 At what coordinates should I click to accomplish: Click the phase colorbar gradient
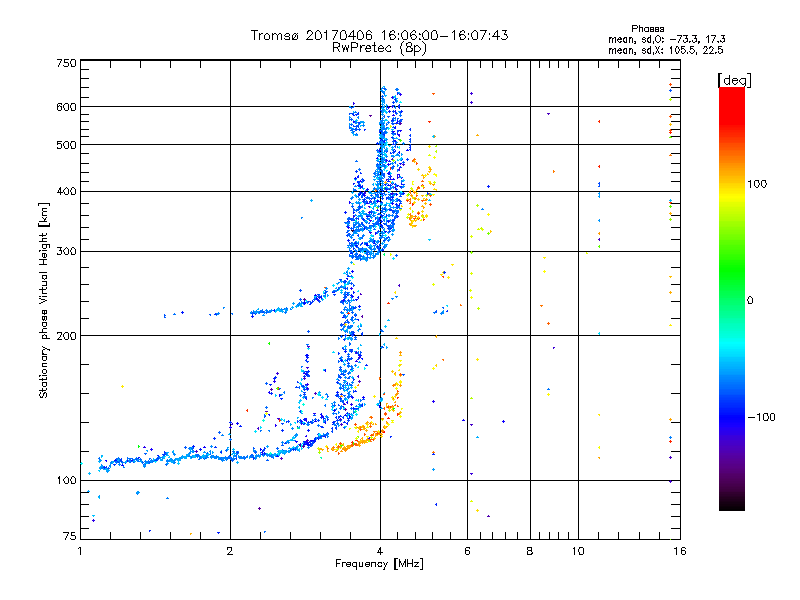point(732,298)
